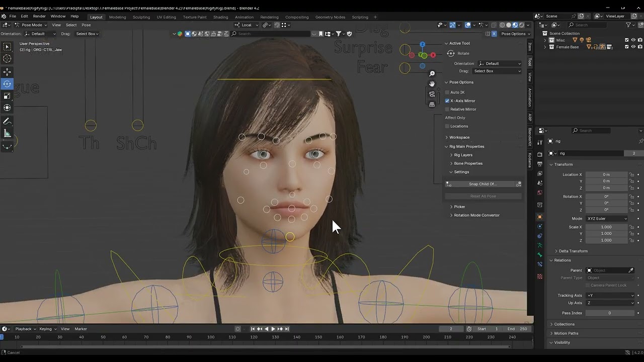Open the XYZ Euler rotation mode dropdown
The width and height of the screenshot is (644, 362).
click(607, 219)
